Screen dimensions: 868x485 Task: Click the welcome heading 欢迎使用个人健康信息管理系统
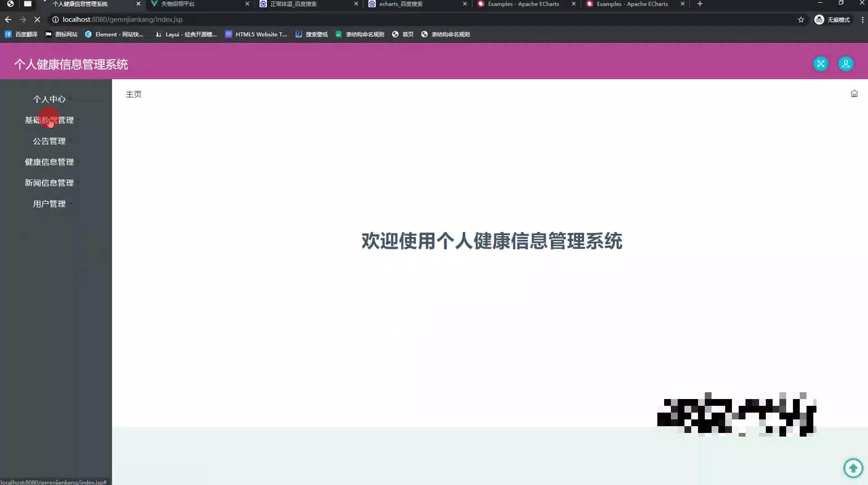(492, 241)
